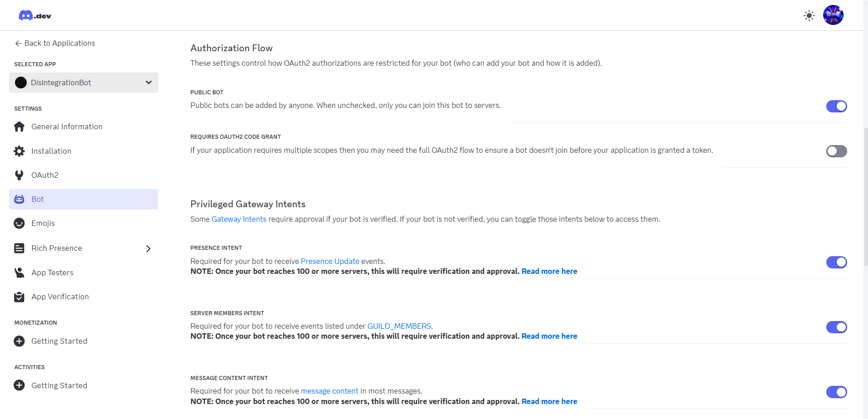Open the Gateway Intents link
Viewport: 868px width, 419px height.
[239, 219]
